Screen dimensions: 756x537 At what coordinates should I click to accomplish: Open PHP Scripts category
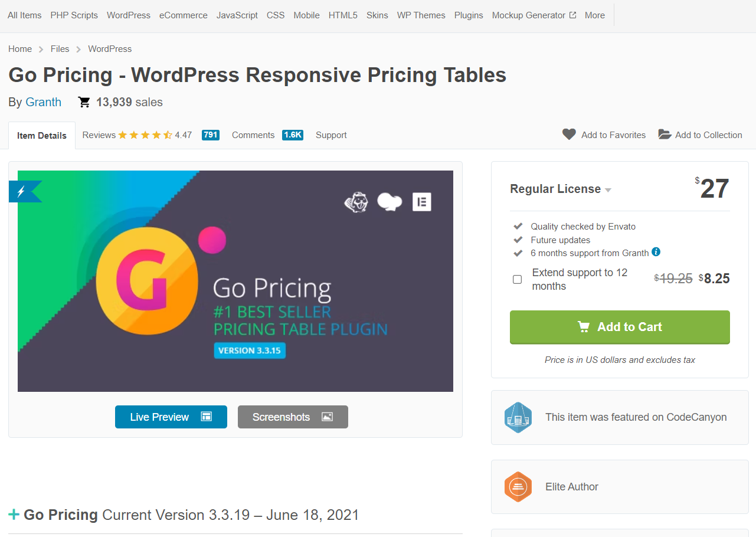click(x=74, y=15)
